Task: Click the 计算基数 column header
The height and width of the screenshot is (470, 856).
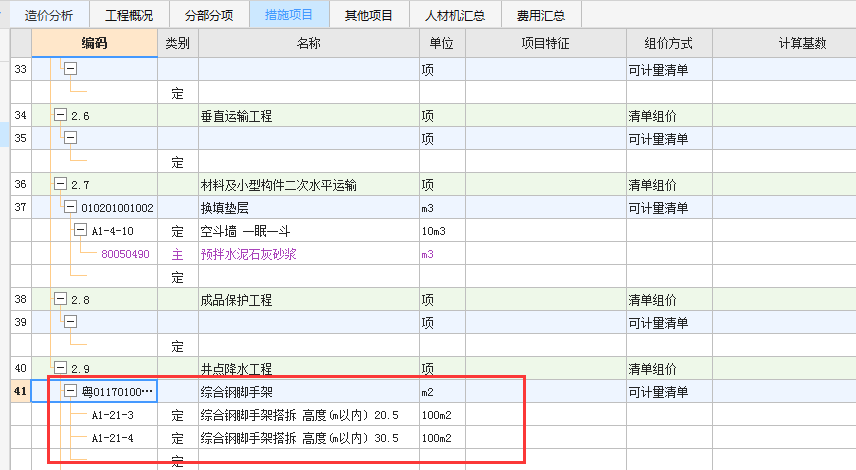Action: pos(802,43)
